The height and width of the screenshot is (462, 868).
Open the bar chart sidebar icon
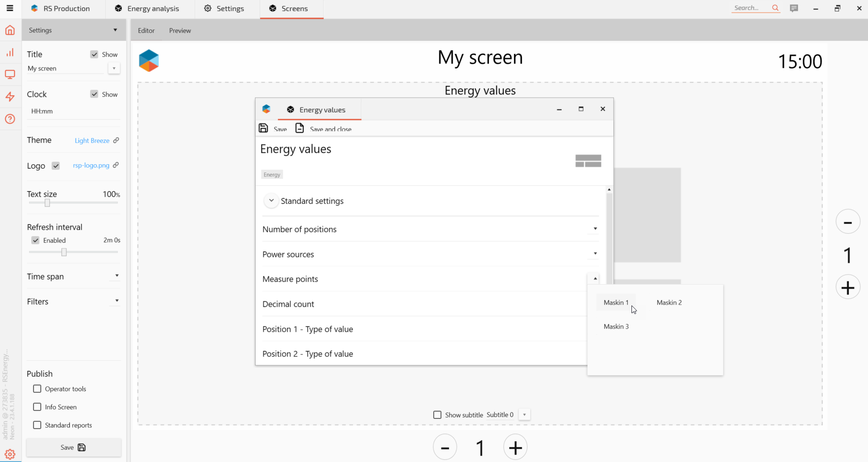pyautogui.click(x=10, y=53)
